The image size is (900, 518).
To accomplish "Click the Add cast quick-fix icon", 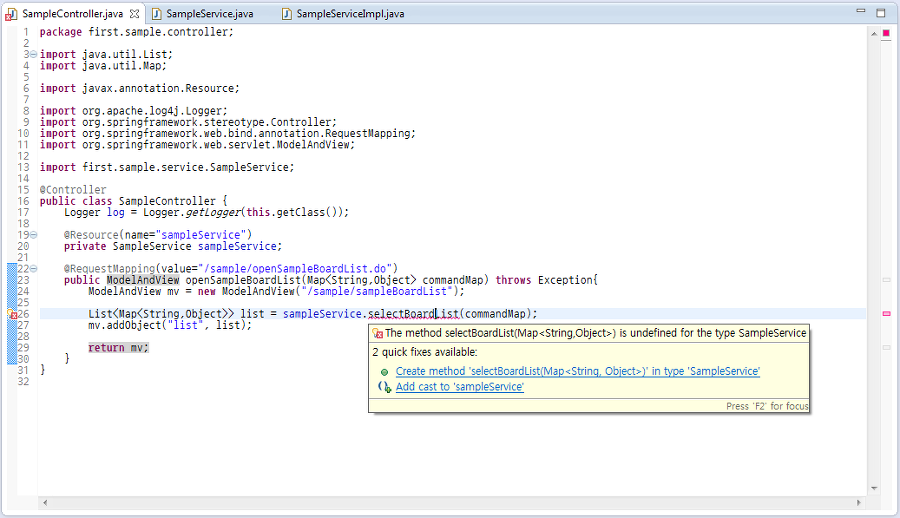I will 385,387.
